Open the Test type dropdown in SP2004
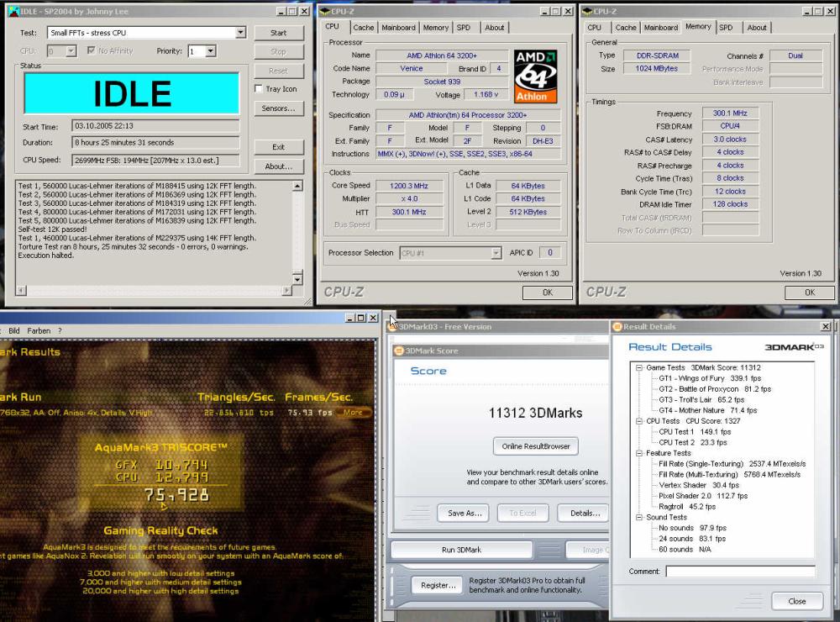 pyautogui.click(x=240, y=33)
